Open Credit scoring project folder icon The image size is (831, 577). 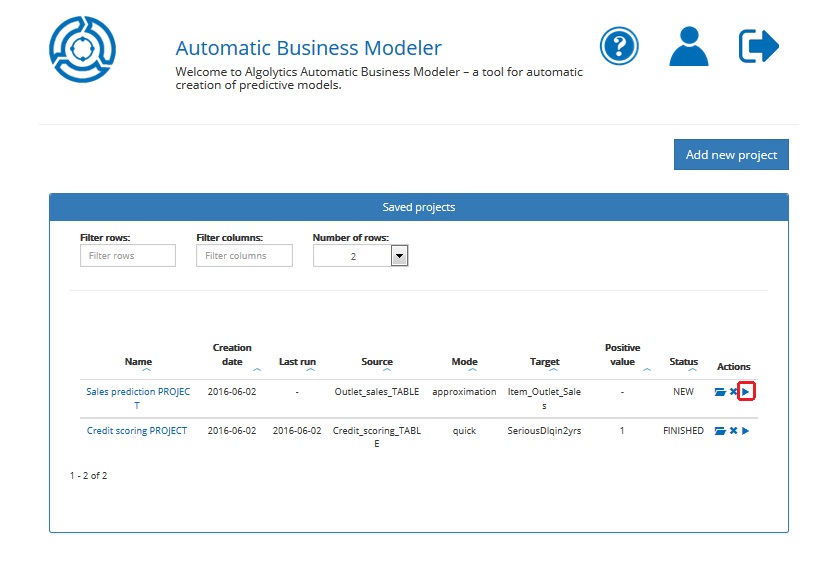pyautogui.click(x=720, y=431)
